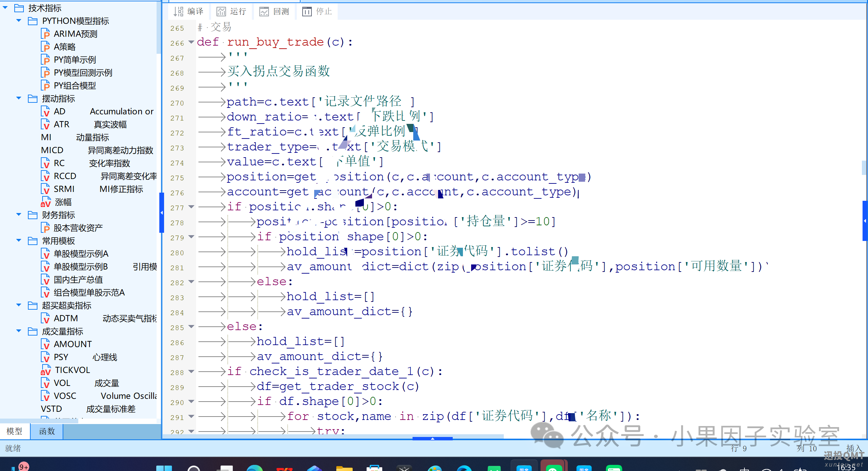Screen dimensions: 868x471
Task: Click the PY模型回测示例 file icon
Action: pyautogui.click(x=45, y=72)
